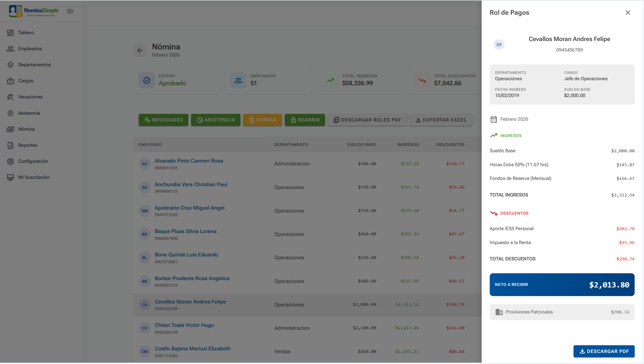Go back with the arrow next to Nómina
Viewport: 644px width, 364px height.
(140, 50)
